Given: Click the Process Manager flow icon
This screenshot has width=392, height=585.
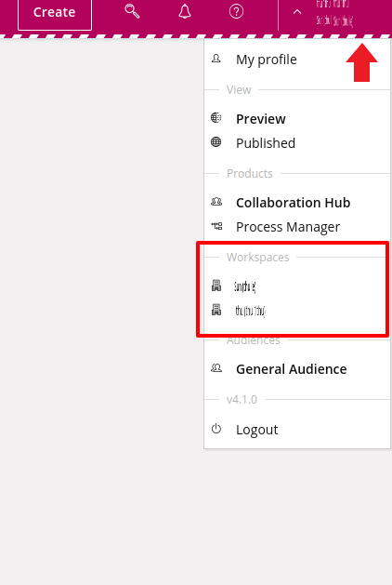Looking at the screenshot, I should point(216,226).
